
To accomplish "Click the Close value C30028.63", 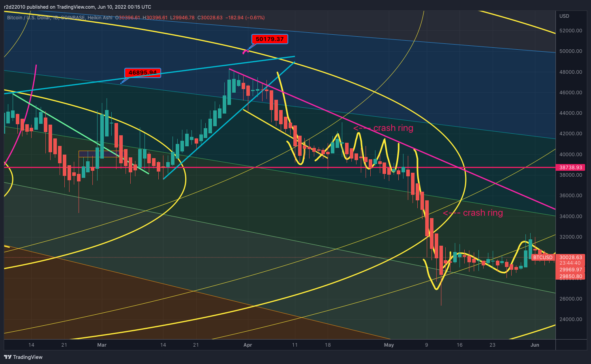I will coord(210,18).
